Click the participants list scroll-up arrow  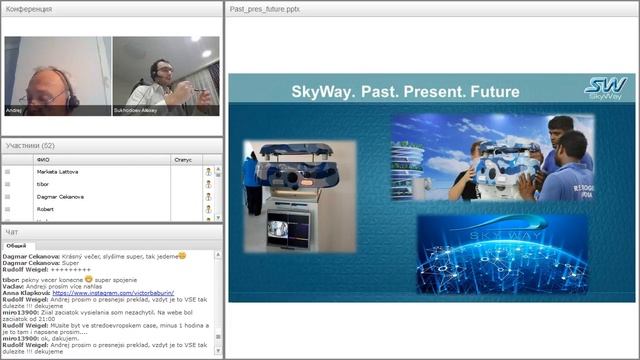click(x=218, y=169)
